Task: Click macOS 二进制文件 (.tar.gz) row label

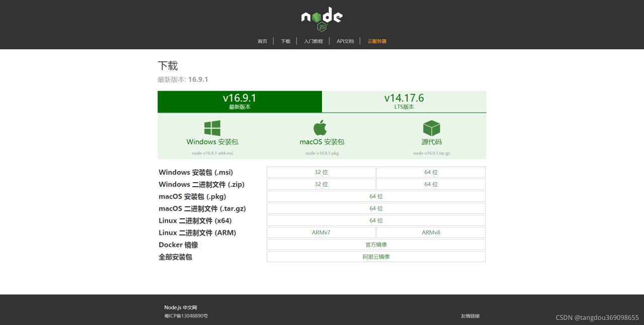Action: click(202, 208)
